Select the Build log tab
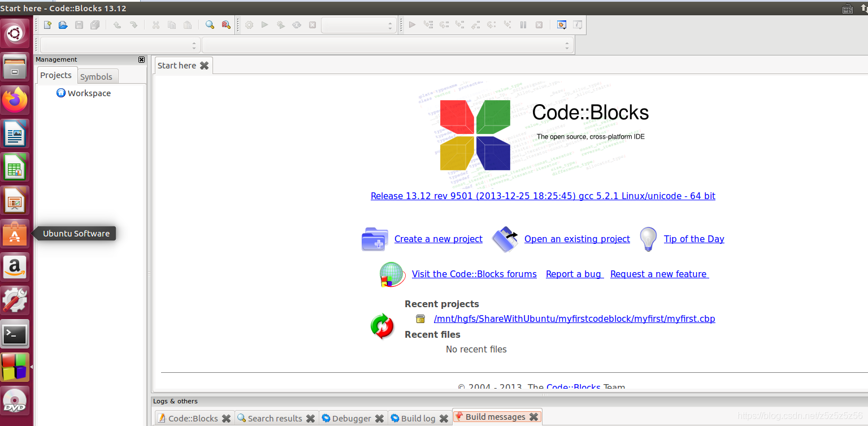The width and height of the screenshot is (868, 426). pyautogui.click(x=418, y=419)
